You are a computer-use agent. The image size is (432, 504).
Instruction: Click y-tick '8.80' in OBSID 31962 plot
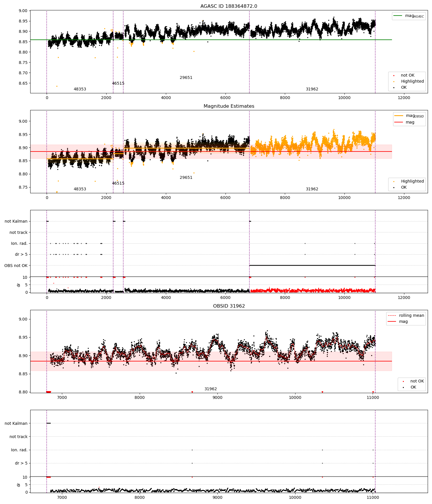(23, 392)
